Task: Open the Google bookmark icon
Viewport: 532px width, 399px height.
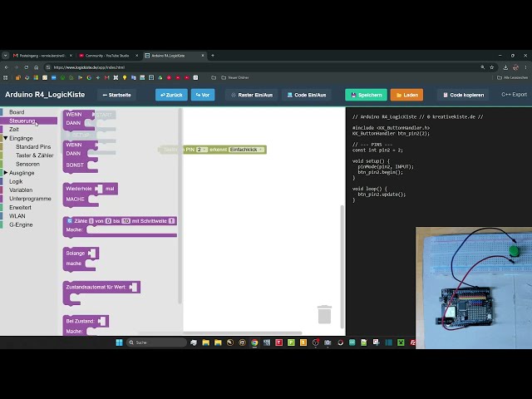Action: (89, 77)
